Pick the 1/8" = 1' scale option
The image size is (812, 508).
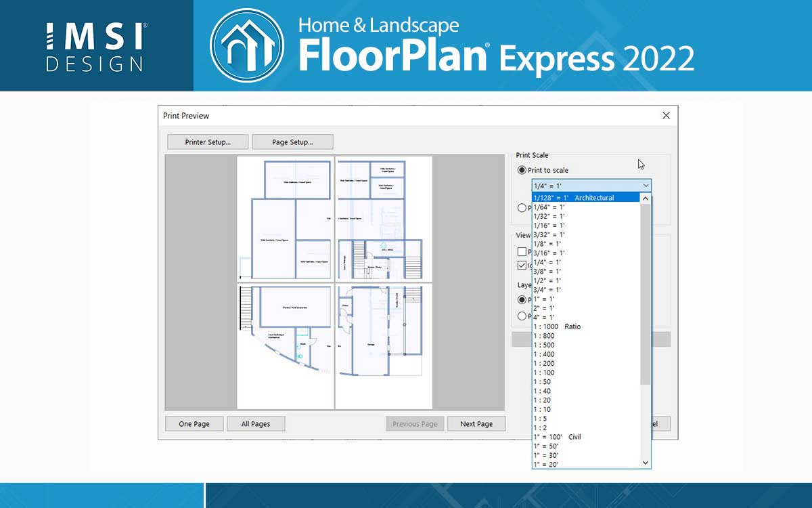tap(586, 244)
